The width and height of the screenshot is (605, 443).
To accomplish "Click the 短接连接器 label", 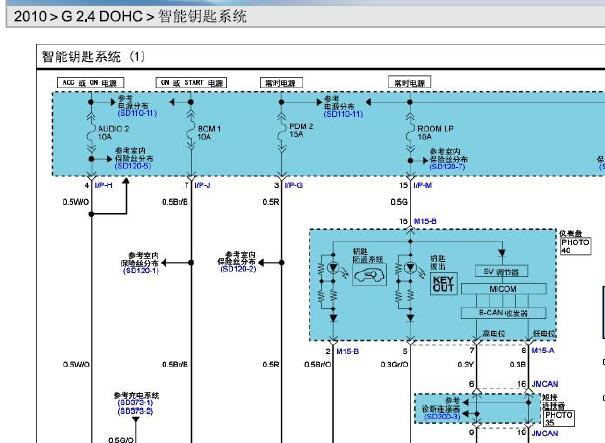I will coord(554,402).
